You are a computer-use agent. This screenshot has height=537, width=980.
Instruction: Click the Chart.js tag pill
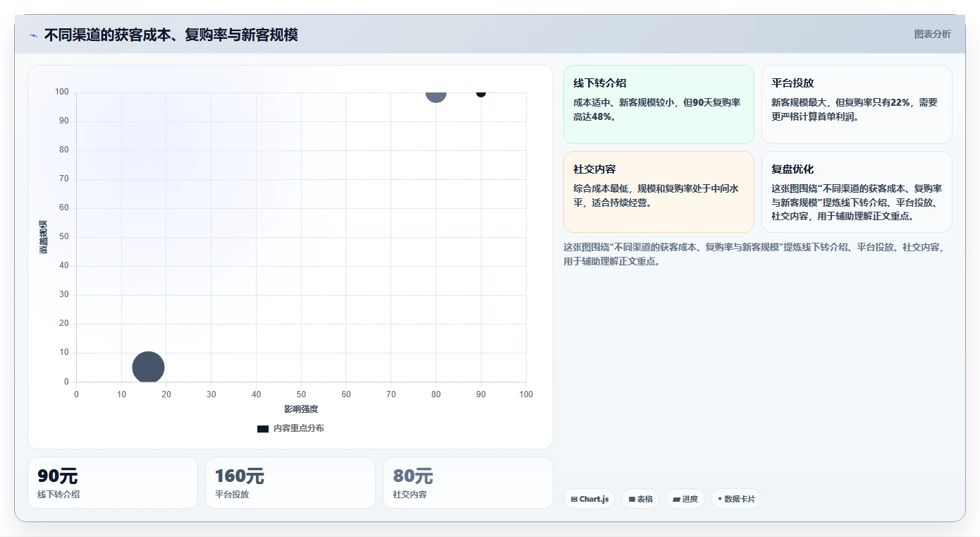tap(589, 499)
